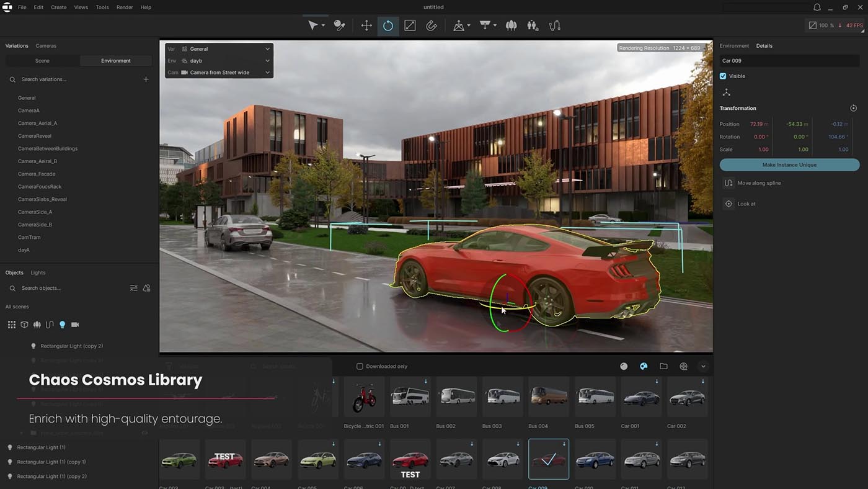Toggle the magnet snapping tool
Viewport: 868px width, 489px height.
432,25
